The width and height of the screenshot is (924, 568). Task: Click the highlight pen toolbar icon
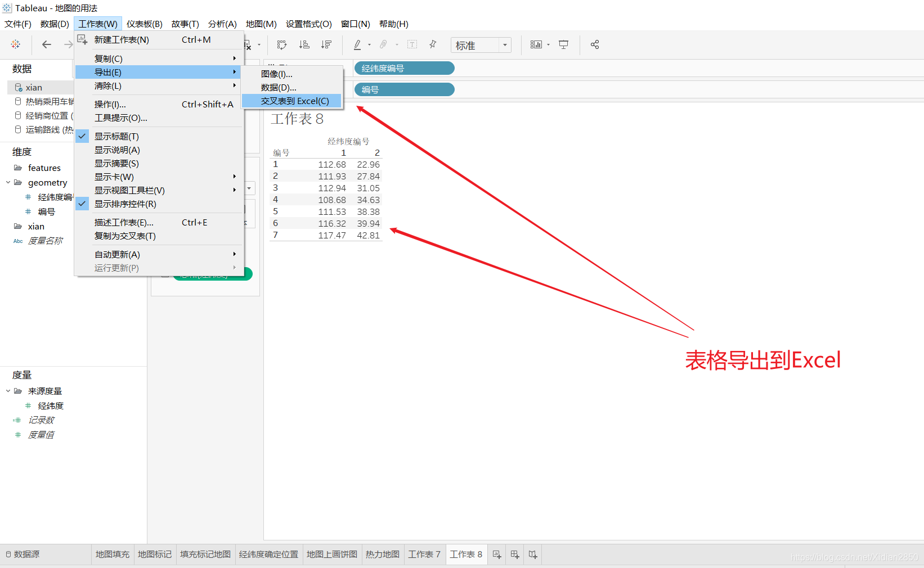tap(357, 44)
